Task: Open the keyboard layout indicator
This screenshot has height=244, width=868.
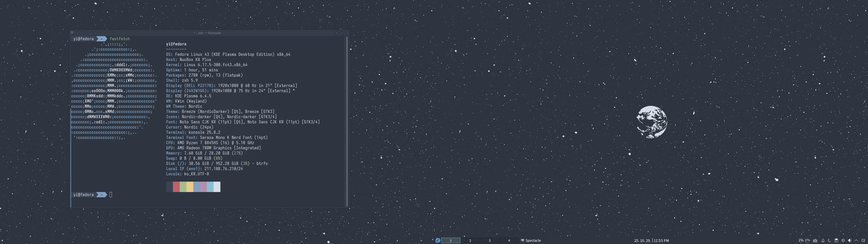Action: pos(815,241)
